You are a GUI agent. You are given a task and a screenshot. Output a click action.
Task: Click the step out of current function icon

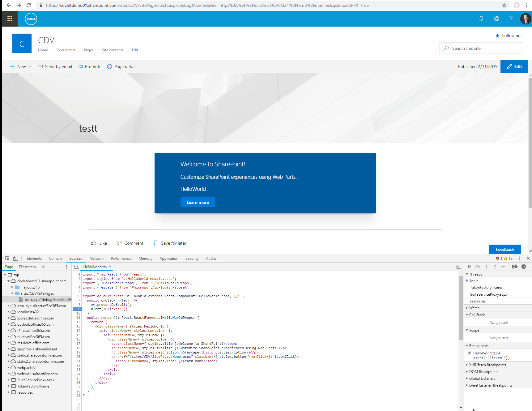[x=495, y=267]
